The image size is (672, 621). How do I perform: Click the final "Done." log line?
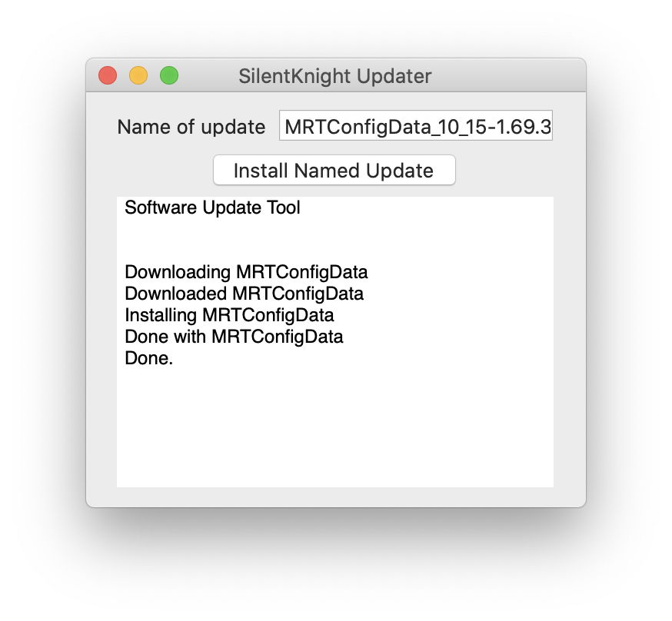point(149,358)
